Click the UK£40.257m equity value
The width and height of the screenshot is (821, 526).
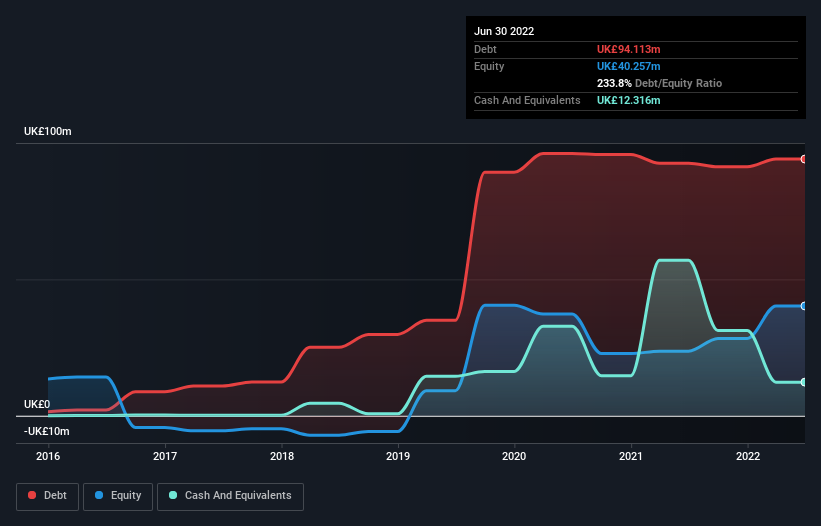(628, 66)
